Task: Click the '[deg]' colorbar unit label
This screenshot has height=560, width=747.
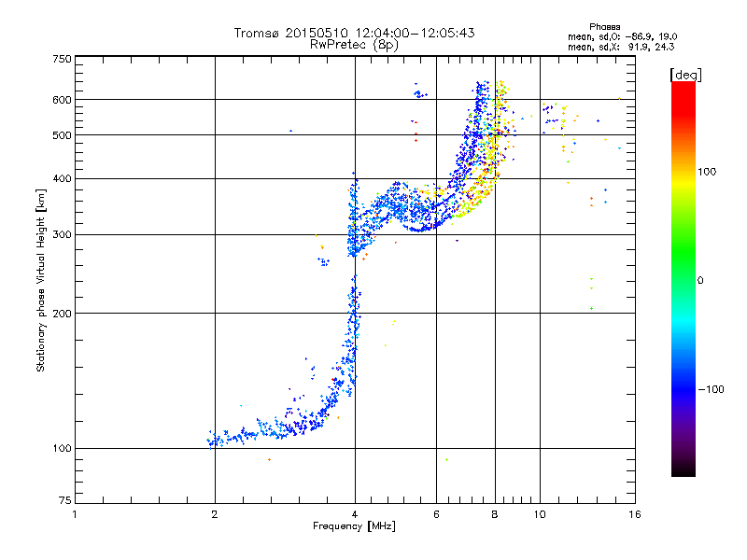Action: pos(685,75)
